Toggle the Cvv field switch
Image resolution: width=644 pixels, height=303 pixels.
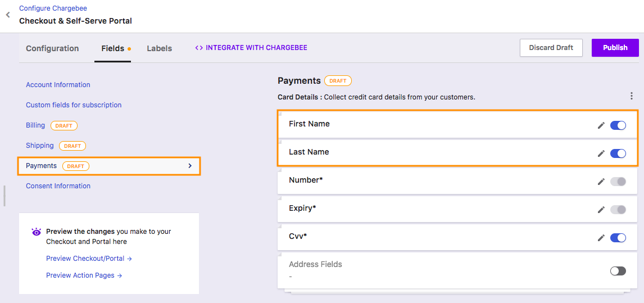(618, 238)
